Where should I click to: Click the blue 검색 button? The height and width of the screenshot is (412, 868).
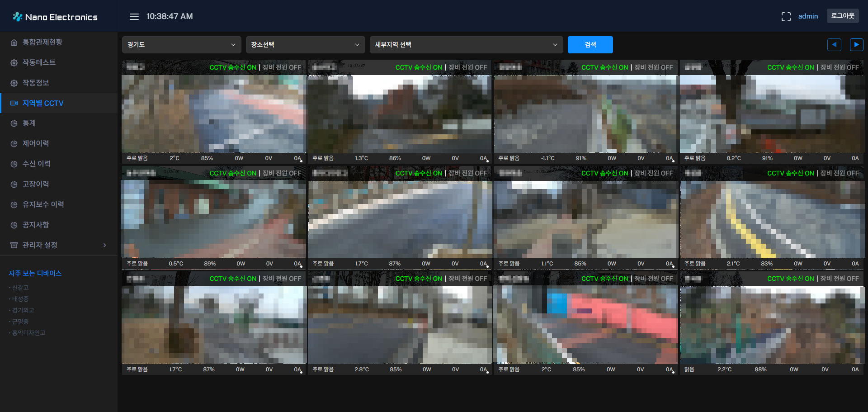point(590,45)
